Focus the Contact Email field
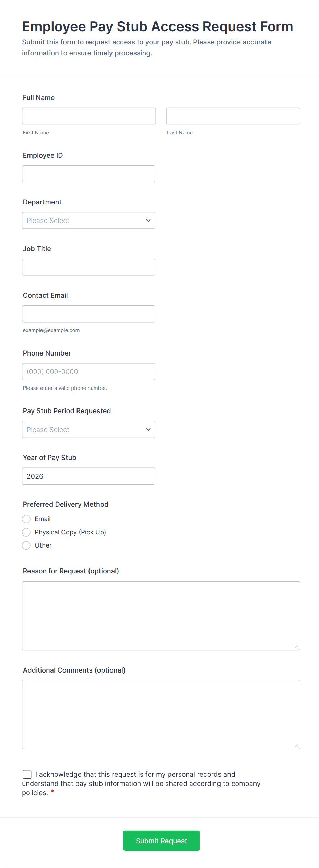This screenshot has width=319, height=868. pyautogui.click(x=88, y=314)
